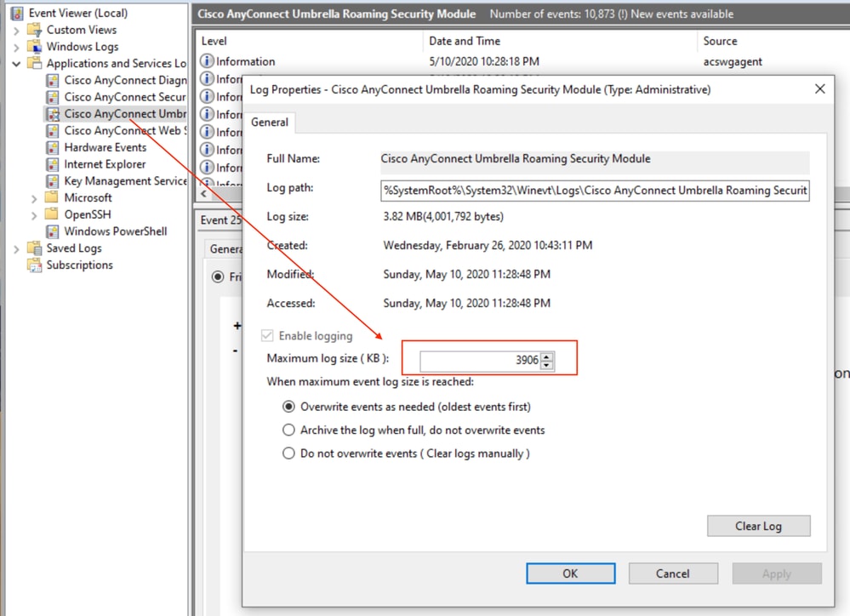The image size is (850, 616).
Task: Close the Log Properties dialog
Action: tap(819, 89)
